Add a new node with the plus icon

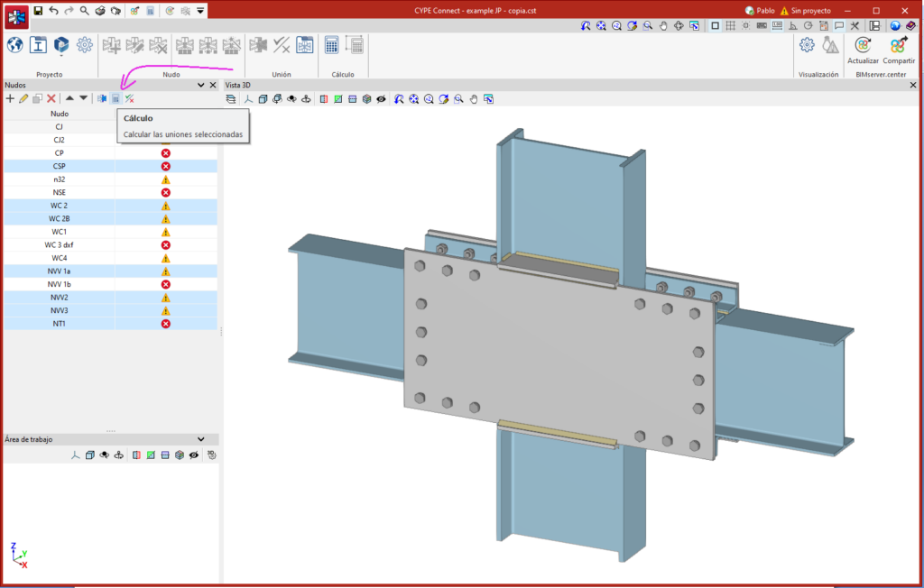point(10,98)
